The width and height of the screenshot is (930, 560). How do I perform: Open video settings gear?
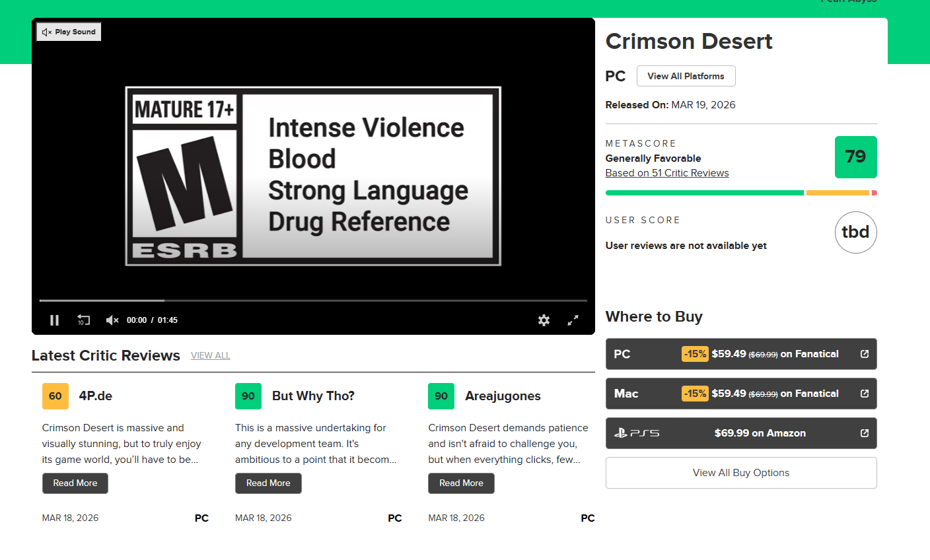(x=544, y=320)
